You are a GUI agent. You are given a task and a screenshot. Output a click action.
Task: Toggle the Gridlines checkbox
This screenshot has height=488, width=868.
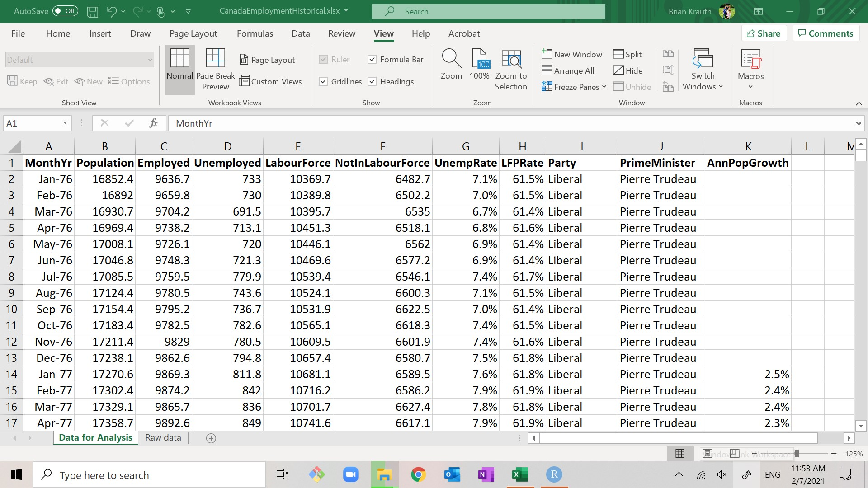(324, 82)
